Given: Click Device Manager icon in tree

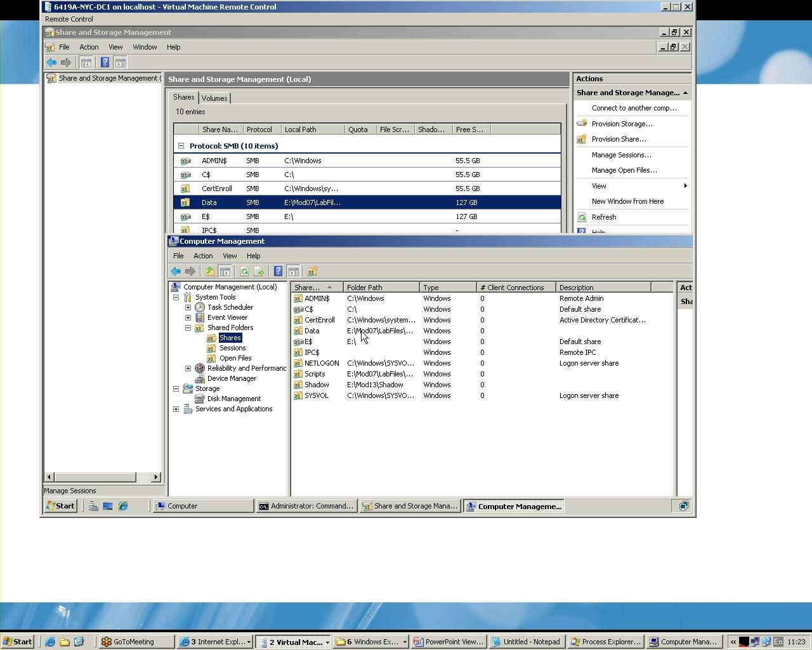Looking at the screenshot, I should click(200, 378).
